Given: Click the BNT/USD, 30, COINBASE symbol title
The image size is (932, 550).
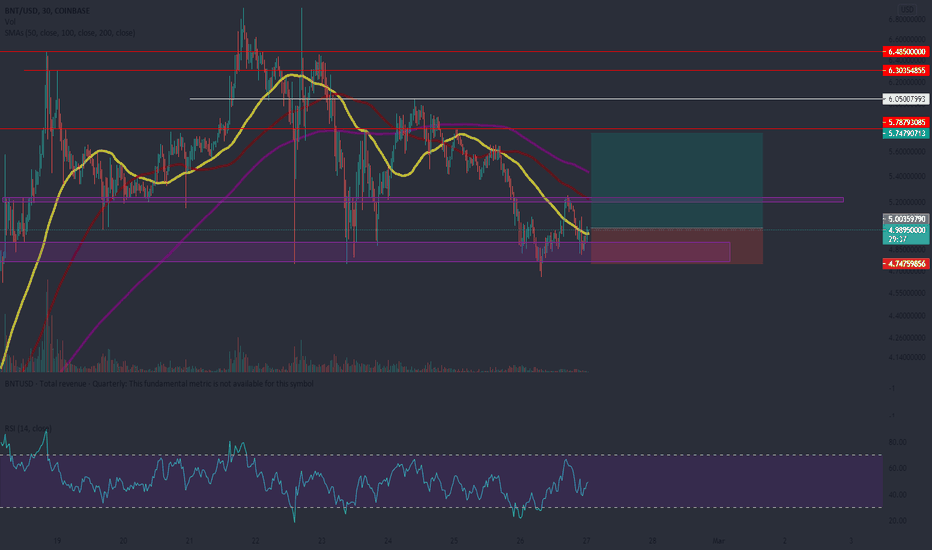Looking at the screenshot, I should [45, 11].
